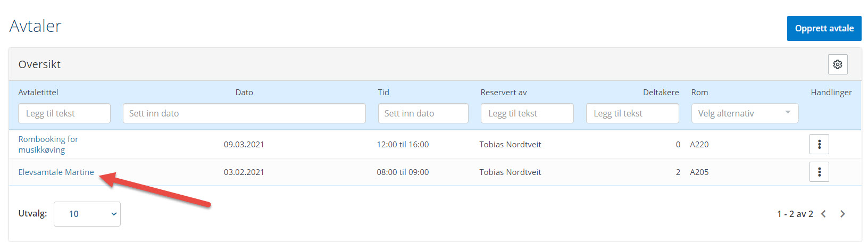Sort by Dato column header
The image size is (868, 242).
coord(244,92)
